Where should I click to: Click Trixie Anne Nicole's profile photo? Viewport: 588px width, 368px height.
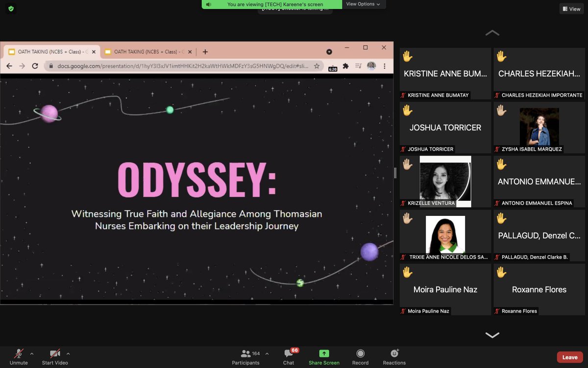(445, 235)
